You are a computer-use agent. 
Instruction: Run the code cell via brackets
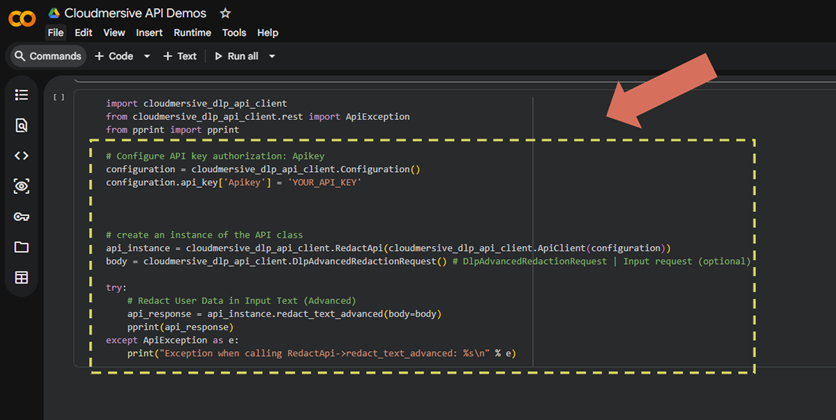(59, 97)
